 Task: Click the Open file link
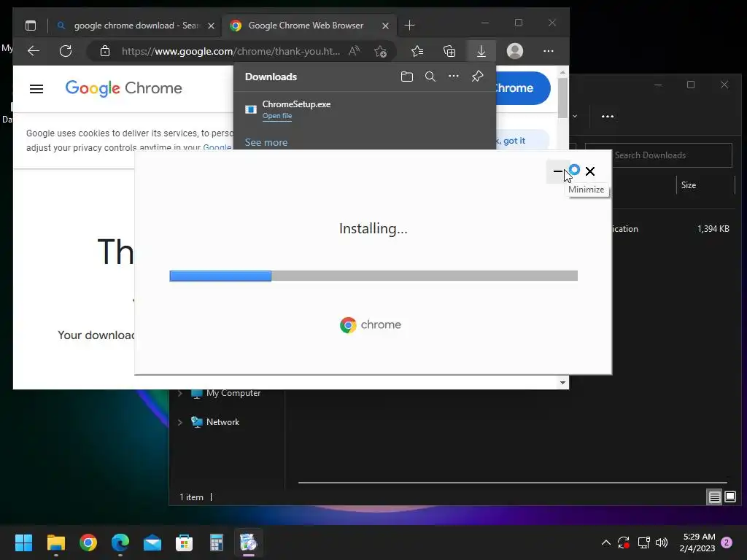click(276, 116)
